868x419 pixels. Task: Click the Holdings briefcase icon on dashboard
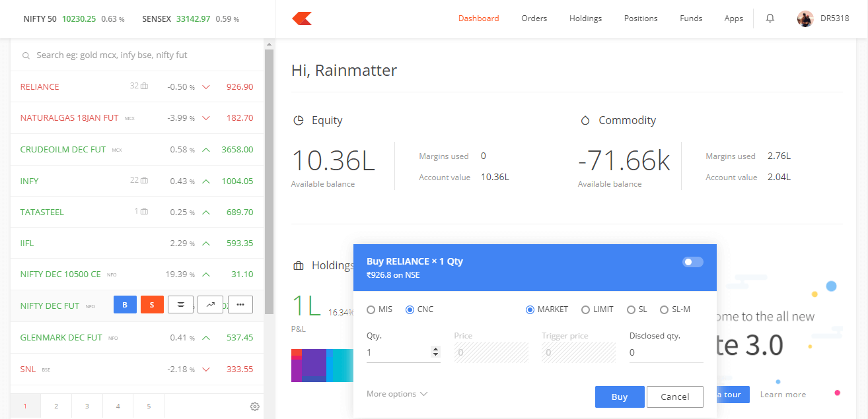299,266
